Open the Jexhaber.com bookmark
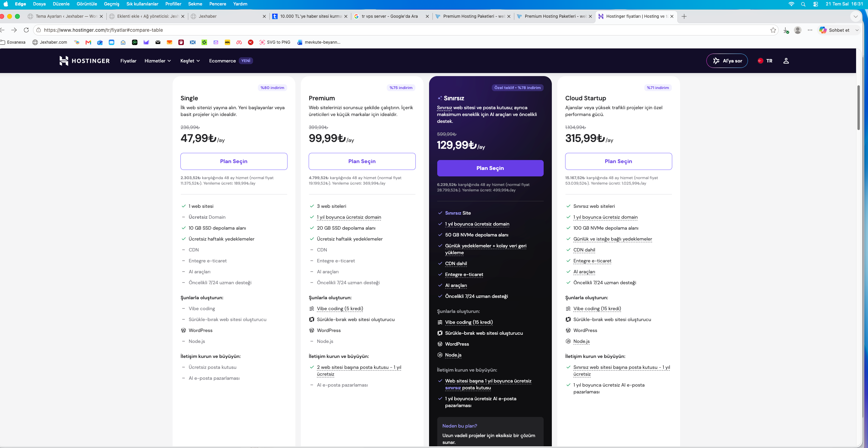This screenshot has height=448, width=868. point(50,42)
